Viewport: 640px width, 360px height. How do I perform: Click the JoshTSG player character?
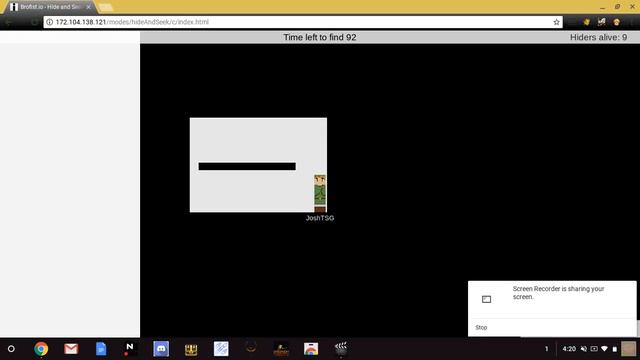(x=320, y=193)
